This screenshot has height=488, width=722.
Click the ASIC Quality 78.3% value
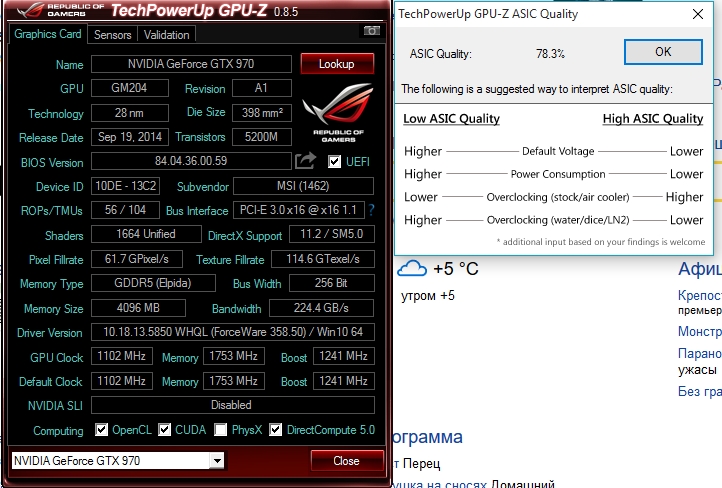pos(550,54)
